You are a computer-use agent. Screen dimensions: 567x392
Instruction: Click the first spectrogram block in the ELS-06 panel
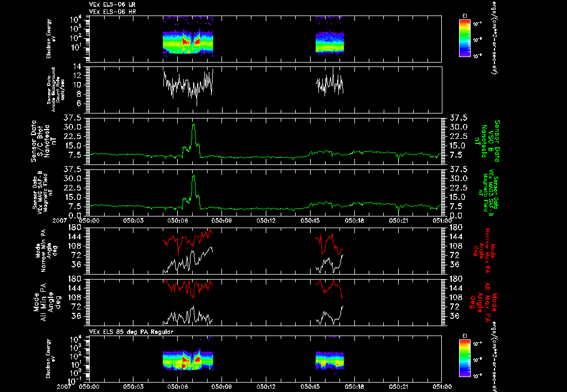pyautogui.click(x=188, y=43)
